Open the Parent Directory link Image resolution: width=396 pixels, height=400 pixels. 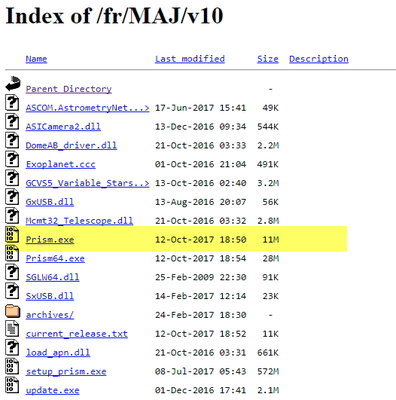(69, 89)
